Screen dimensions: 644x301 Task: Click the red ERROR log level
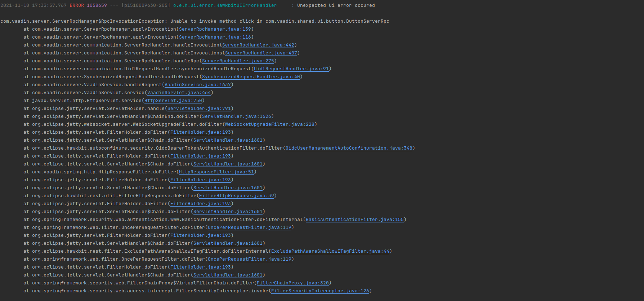coord(77,5)
